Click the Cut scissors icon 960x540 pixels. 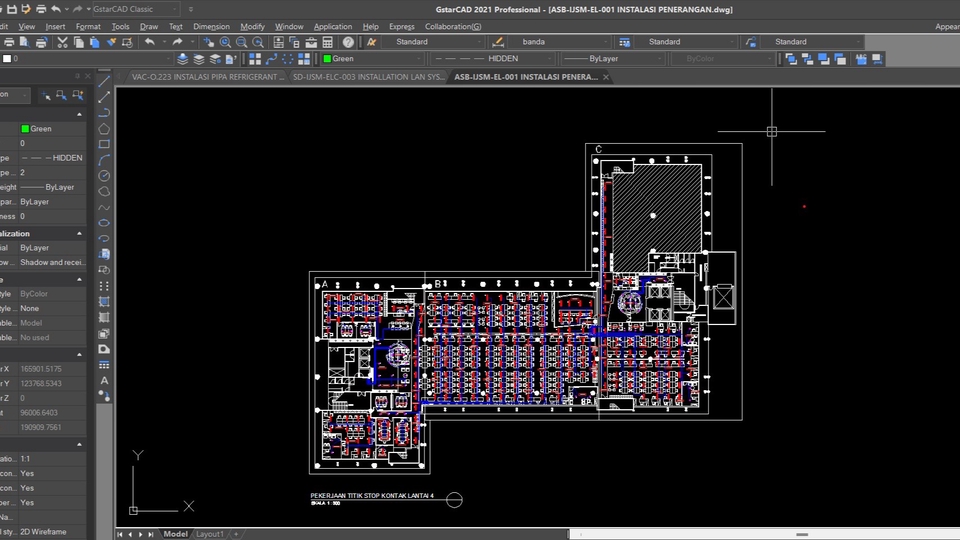pos(62,42)
